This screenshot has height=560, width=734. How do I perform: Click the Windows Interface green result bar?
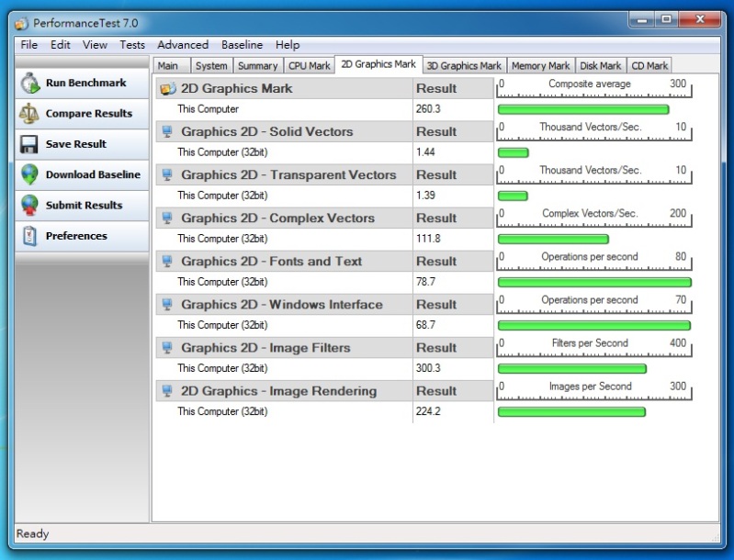(594, 326)
